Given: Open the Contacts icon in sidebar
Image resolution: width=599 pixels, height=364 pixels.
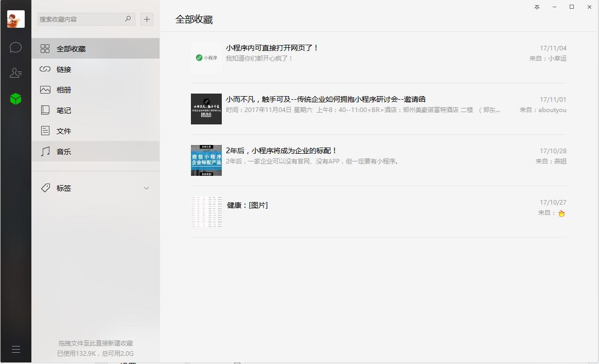Looking at the screenshot, I should (15, 72).
